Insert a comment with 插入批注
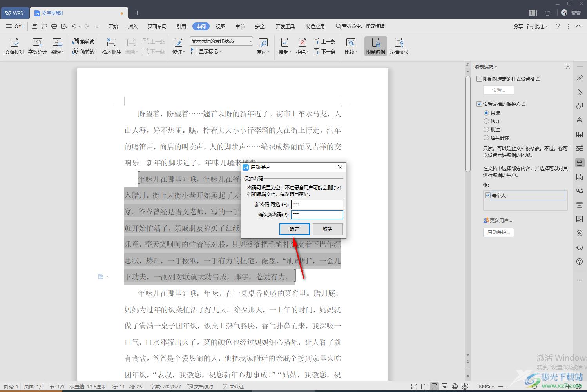The height and width of the screenshot is (392, 587). coord(112,46)
